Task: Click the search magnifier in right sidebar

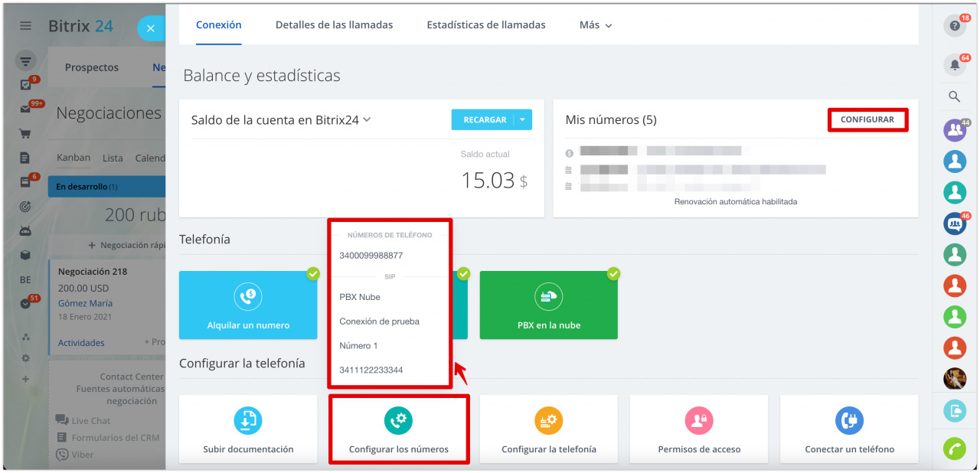Action: 955,96
